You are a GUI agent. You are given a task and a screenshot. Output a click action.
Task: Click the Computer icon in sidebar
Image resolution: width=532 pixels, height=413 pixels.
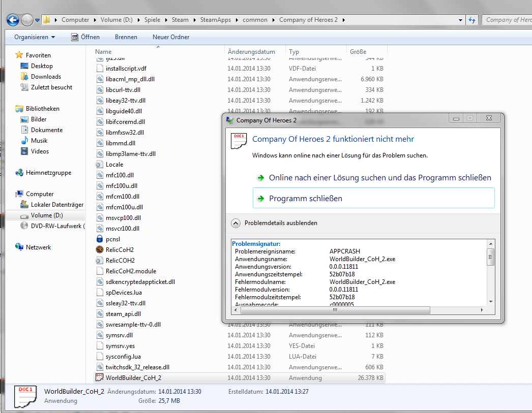pyautogui.click(x=19, y=194)
